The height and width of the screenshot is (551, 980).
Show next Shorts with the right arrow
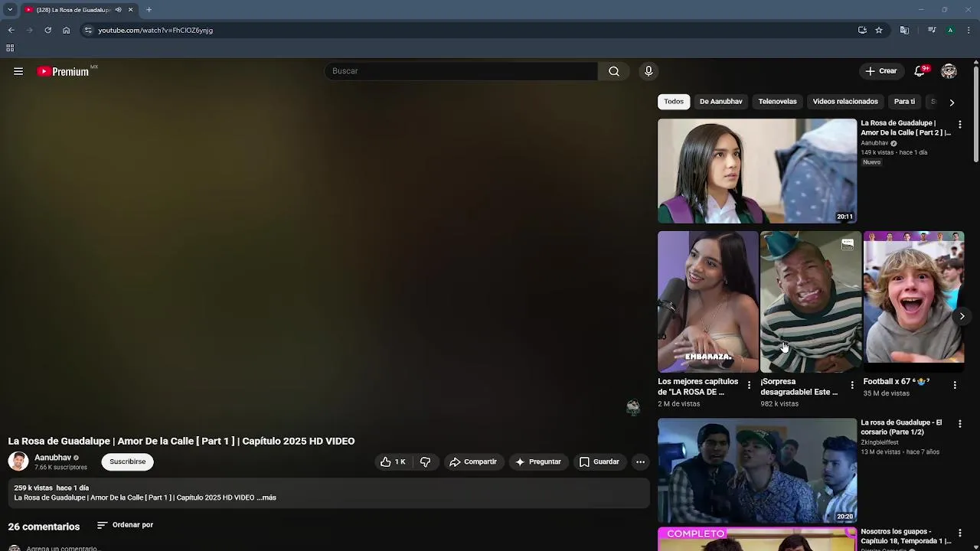click(962, 316)
